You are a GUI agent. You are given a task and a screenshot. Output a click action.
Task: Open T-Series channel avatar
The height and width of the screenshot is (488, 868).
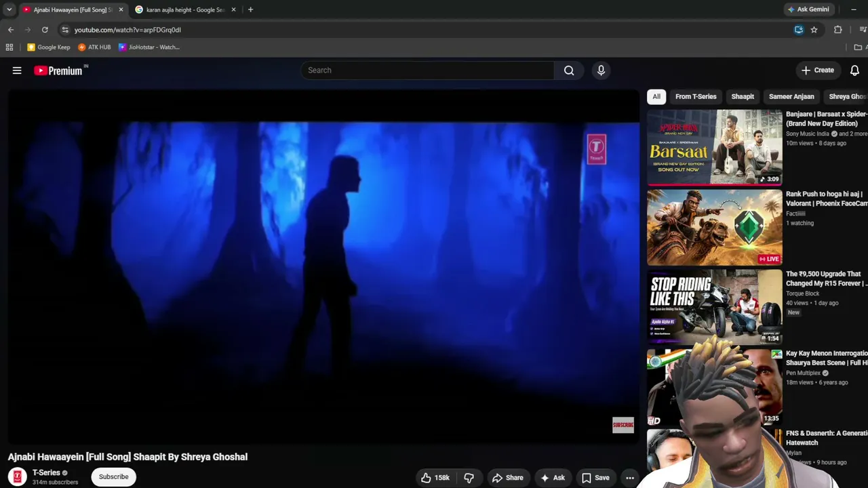[18, 477]
